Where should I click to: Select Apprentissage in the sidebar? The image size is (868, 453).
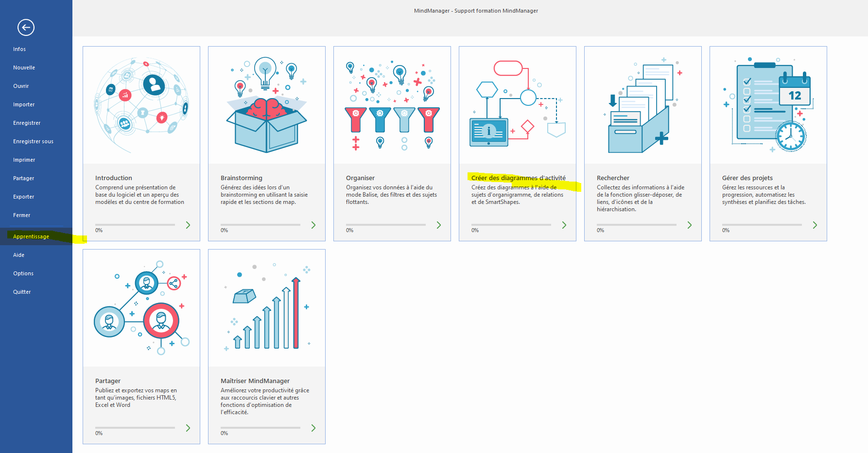click(x=31, y=236)
